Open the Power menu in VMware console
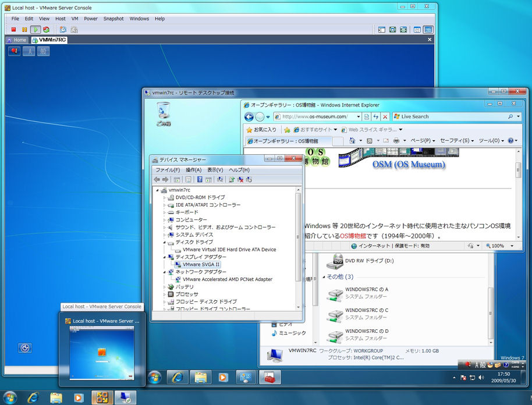 (x=91, y=19)
